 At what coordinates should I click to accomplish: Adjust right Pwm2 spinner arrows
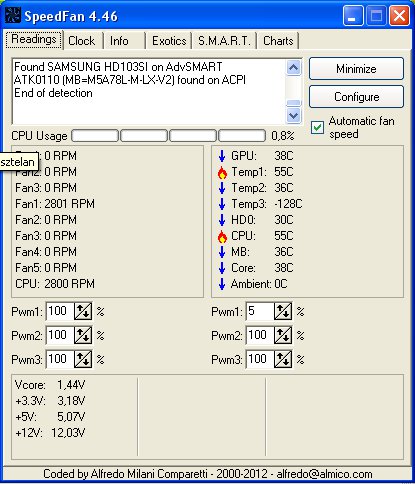tap(283, 335)
